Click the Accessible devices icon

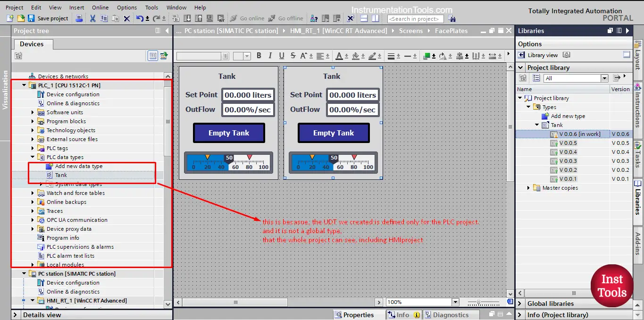[x=314, y=18]
